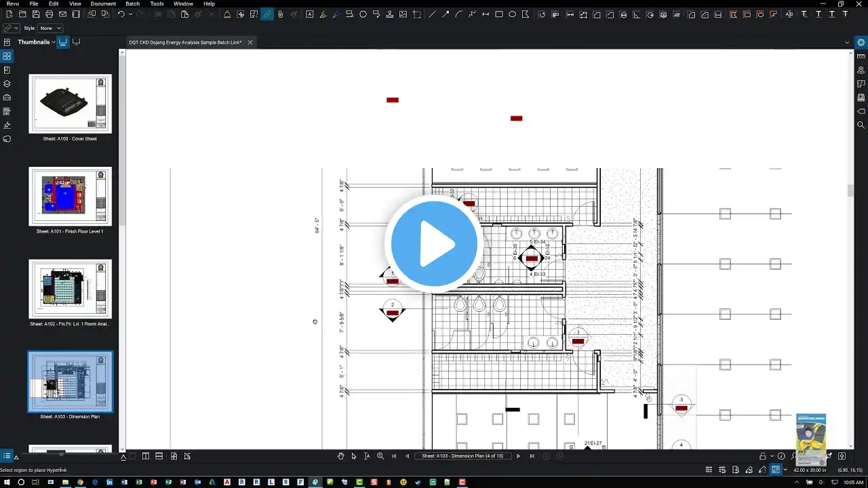Select the Ellipse shape tool
The height and width of the screenshot is (488, 868).
click(x=513, y=14)
